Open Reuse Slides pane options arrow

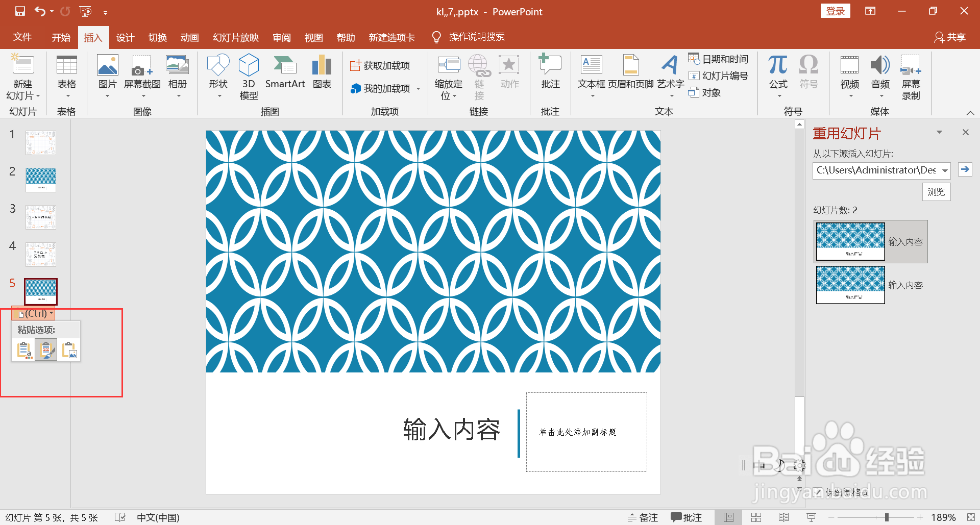click(939, 132)
